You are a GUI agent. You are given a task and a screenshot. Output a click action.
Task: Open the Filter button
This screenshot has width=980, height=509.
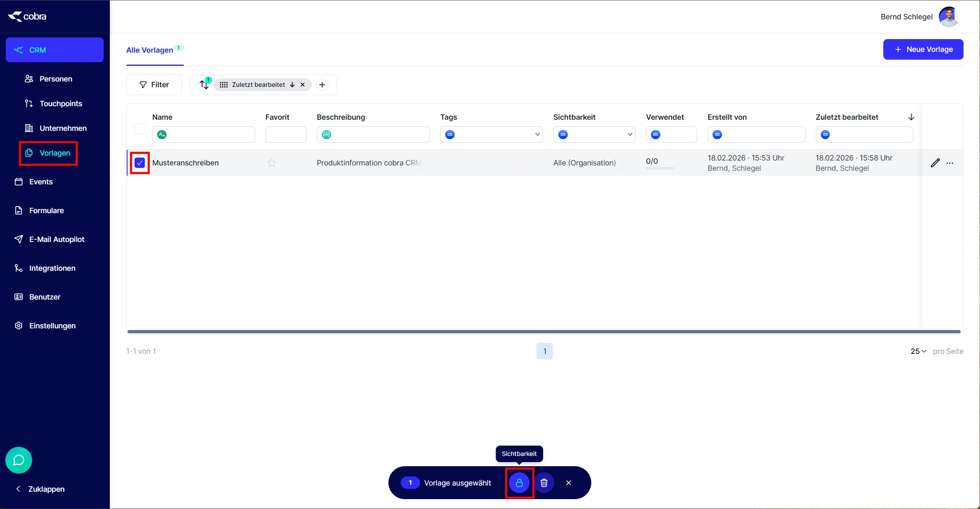[x=154, y=85]
